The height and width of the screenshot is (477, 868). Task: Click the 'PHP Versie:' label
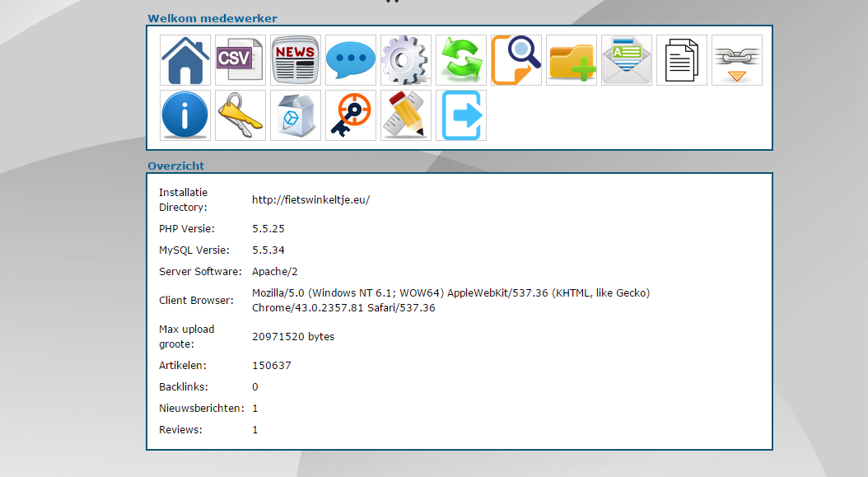point(187,229)
